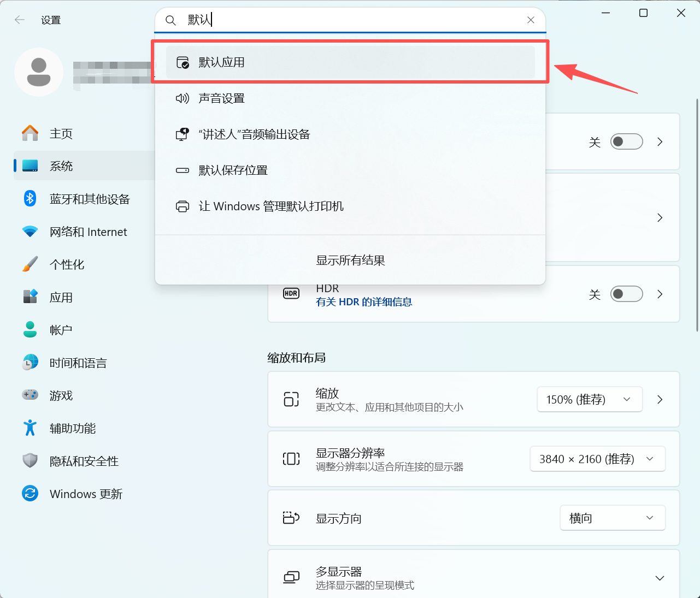The width and height of the screenshot is (700, 598).
Task: Click the user profile avatar
Action: point(39,72)
